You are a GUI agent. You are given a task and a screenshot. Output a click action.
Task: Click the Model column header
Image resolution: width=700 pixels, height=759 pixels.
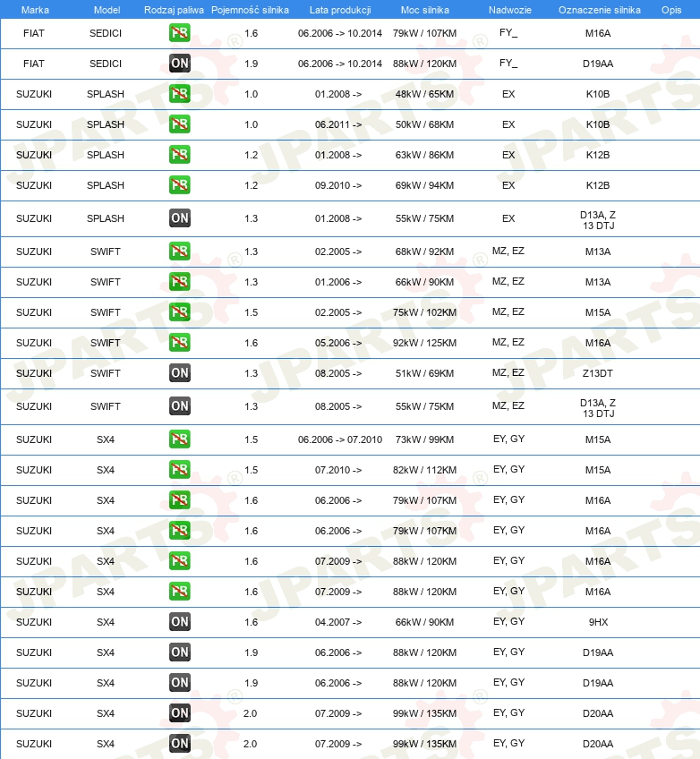(x=107, y=10)
